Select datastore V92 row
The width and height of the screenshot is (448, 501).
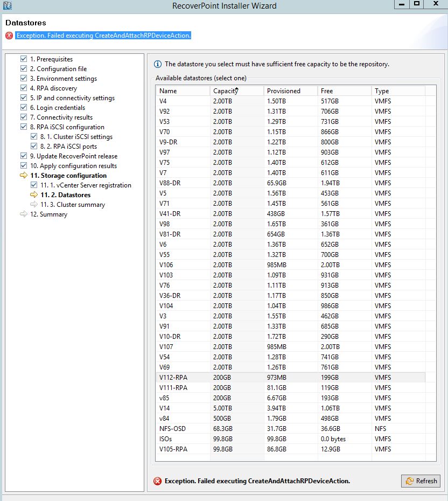[291, 111]
